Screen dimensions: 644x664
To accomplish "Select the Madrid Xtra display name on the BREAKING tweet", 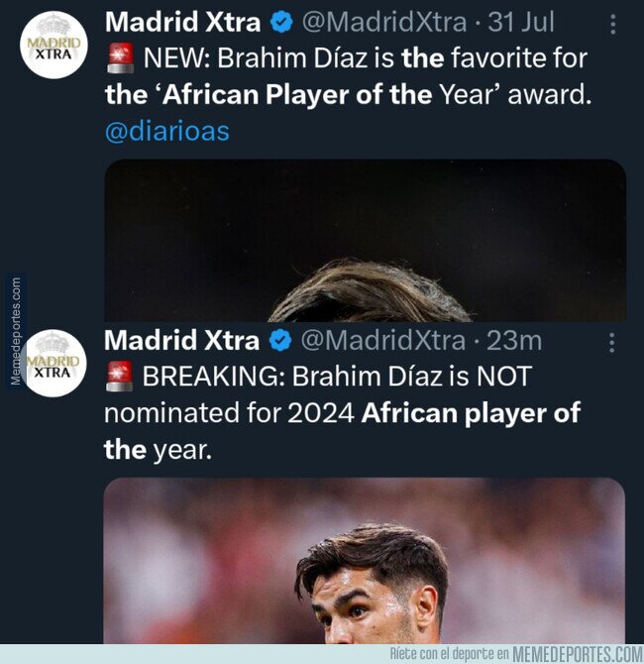I will (x=181, y=342).
